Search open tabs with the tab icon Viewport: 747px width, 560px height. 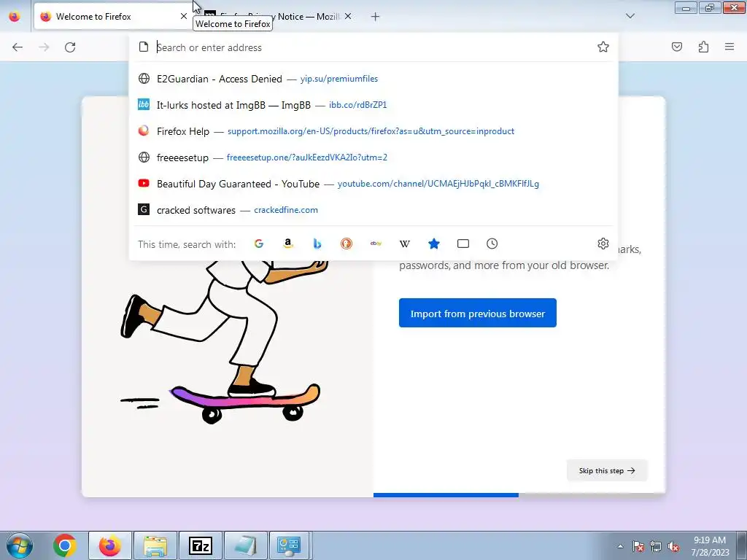click(463, 244)
